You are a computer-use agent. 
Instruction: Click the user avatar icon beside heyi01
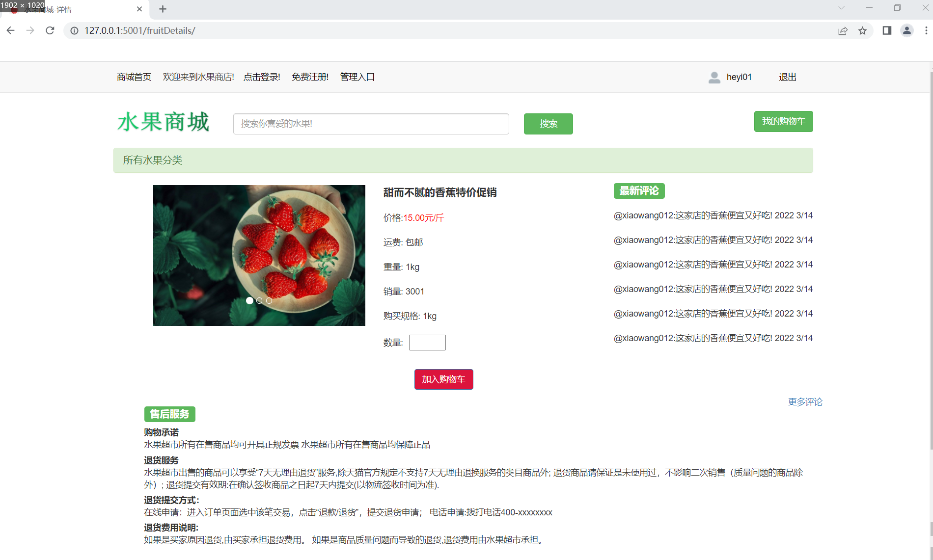pyautogui.click(x=714, y=77)
